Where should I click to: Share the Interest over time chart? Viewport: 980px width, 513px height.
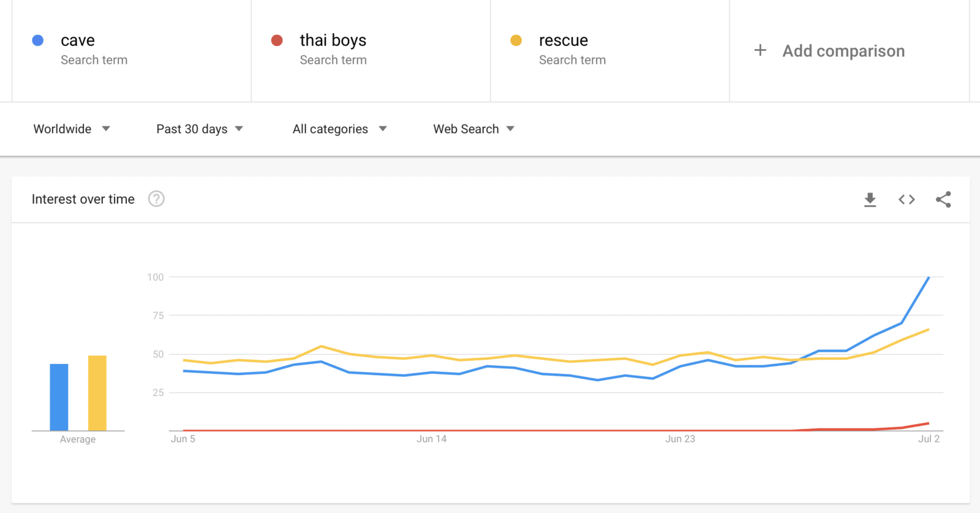(x=943, y=199)
